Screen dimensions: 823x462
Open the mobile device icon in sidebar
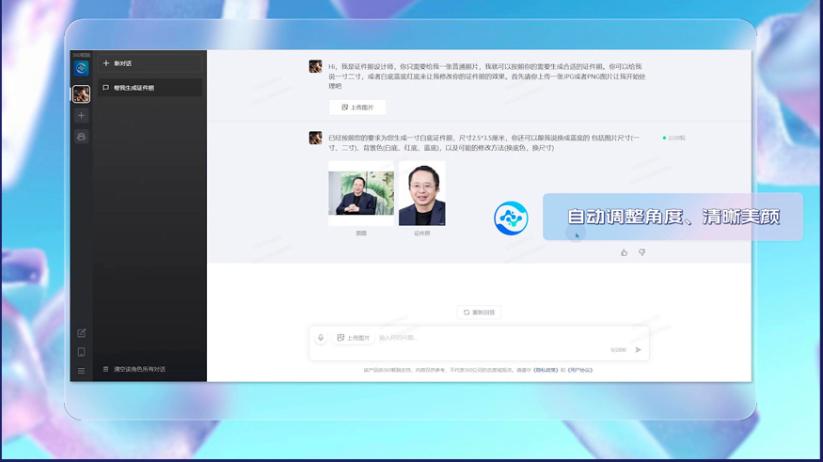(81, 352)
